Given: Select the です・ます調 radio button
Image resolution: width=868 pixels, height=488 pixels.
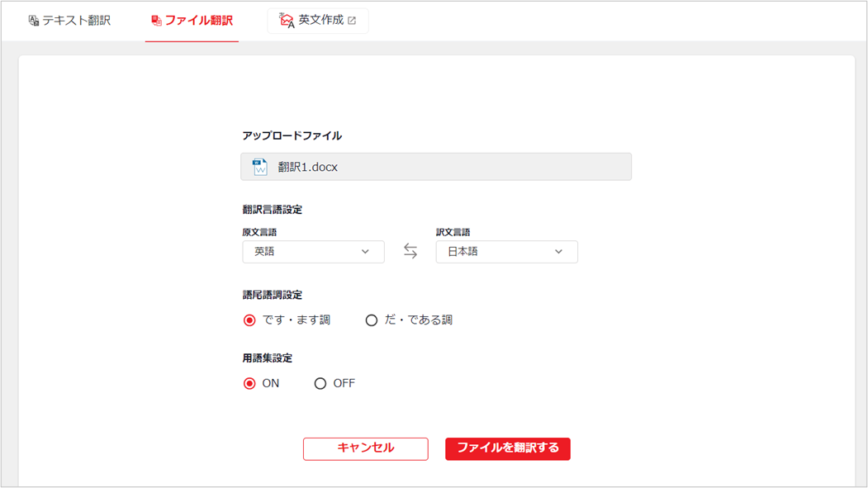Looking at the screenshot, I should tap(249, 320).
